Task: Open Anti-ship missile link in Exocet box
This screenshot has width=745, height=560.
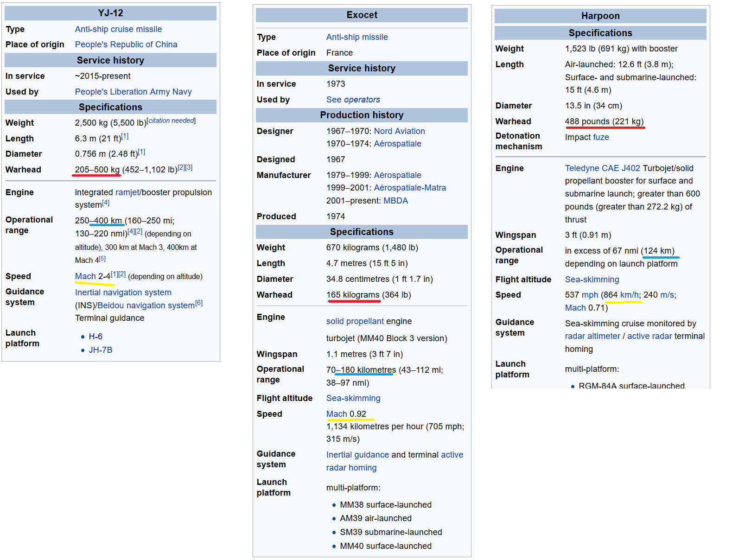Action: [x=357, y=37]
